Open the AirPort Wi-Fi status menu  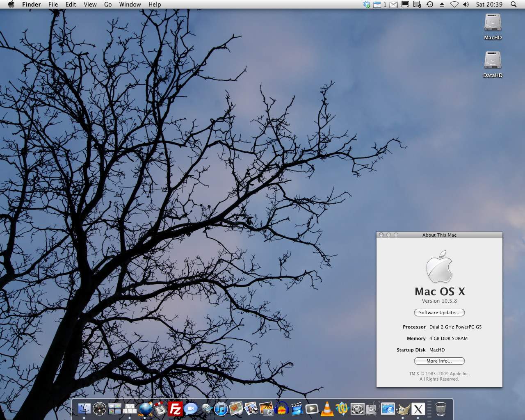click(x=454, y=5)
